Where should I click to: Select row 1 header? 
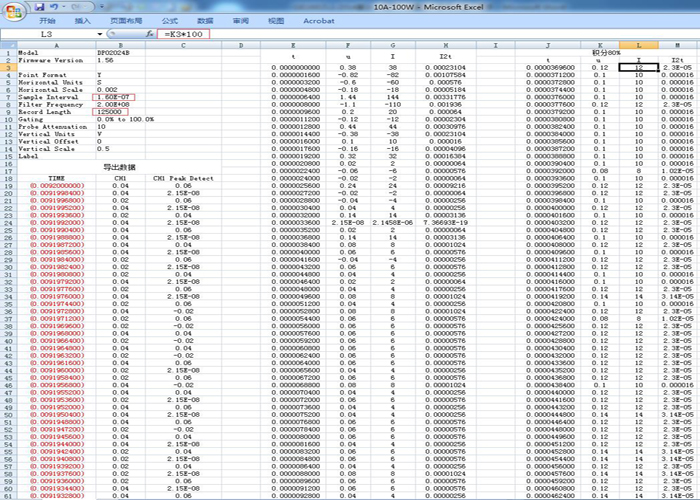coord(8,53)
